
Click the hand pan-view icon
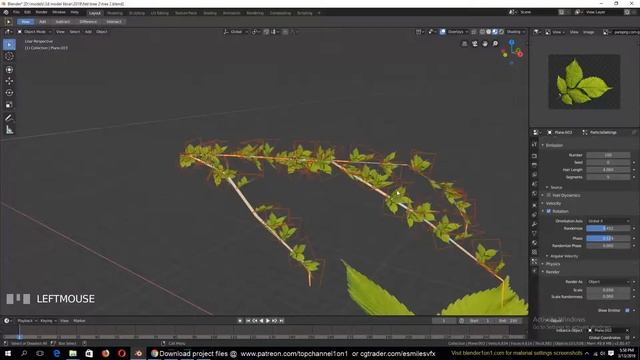click(x=485, y=44)
